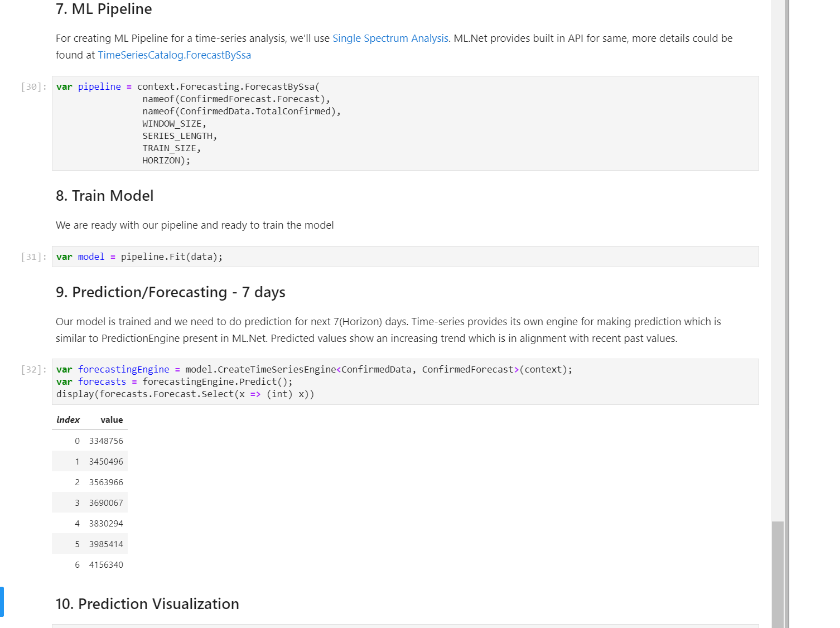Click the index column header of the output table
This screenshot has height=628, width=840.
click(x=67, y=419)
